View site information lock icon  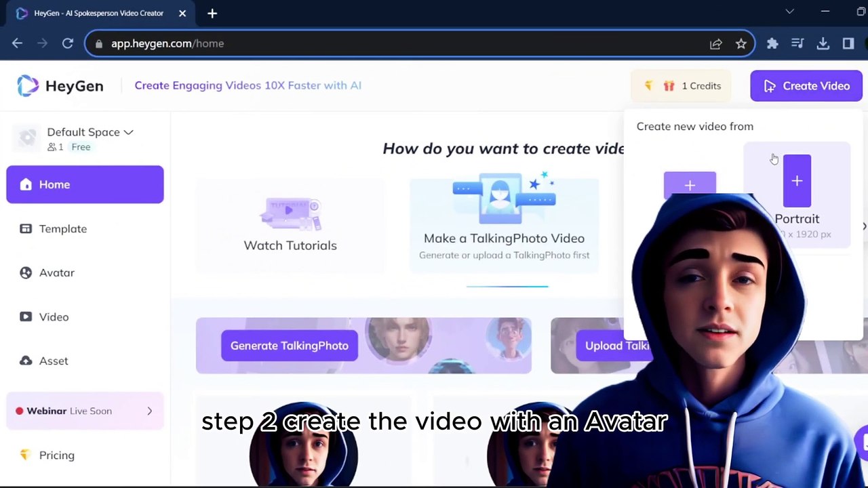[x=99, y=43]
